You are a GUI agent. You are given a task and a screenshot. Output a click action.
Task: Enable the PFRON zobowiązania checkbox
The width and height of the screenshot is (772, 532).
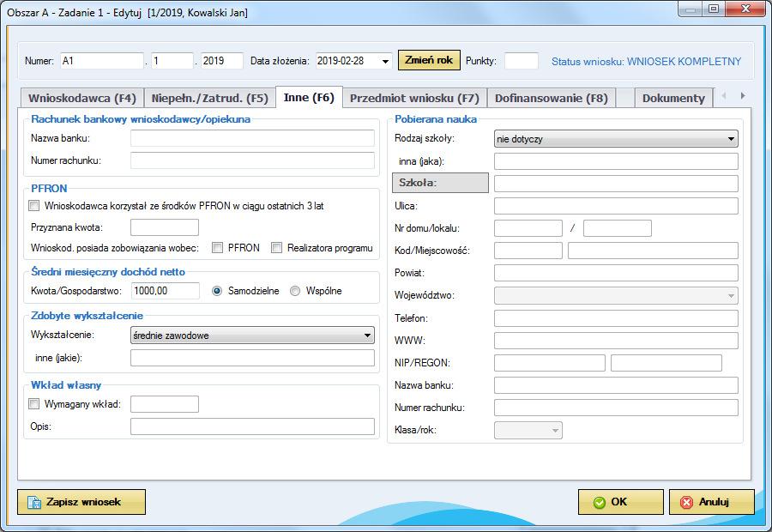click(217, 248)
